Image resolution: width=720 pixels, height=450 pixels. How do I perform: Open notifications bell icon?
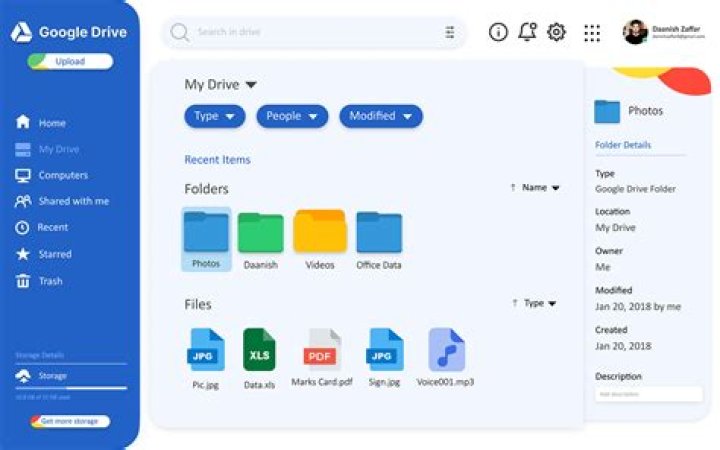527,32
